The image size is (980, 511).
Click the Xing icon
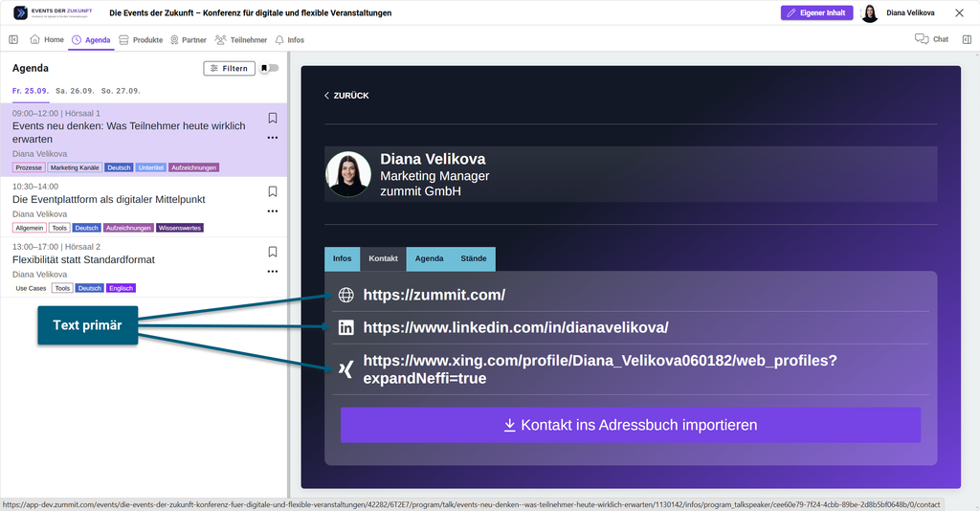tap(345, 369)
